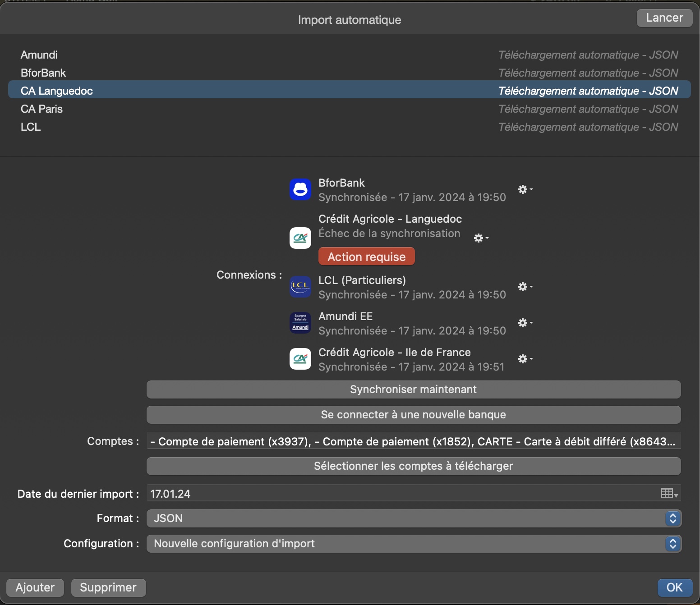Screen dimensions: 700x605
Task: Open the Format JSON dropdown
Action: point(414,518)
